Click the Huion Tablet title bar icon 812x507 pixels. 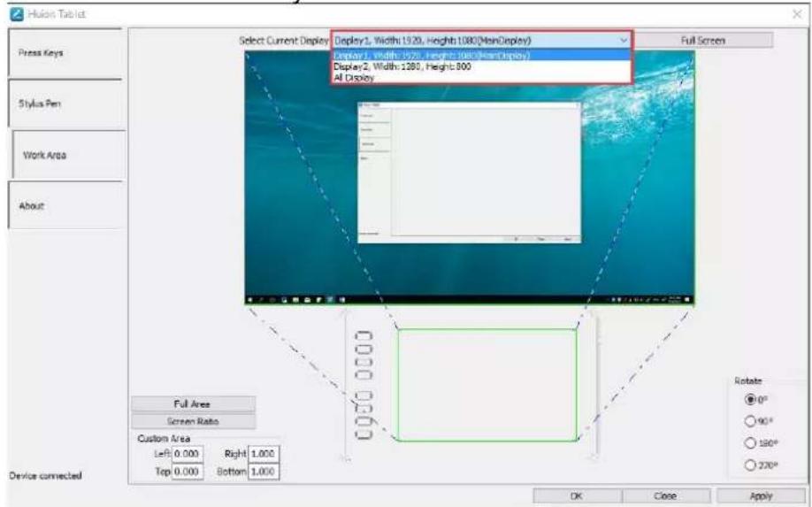click(17, 14)
